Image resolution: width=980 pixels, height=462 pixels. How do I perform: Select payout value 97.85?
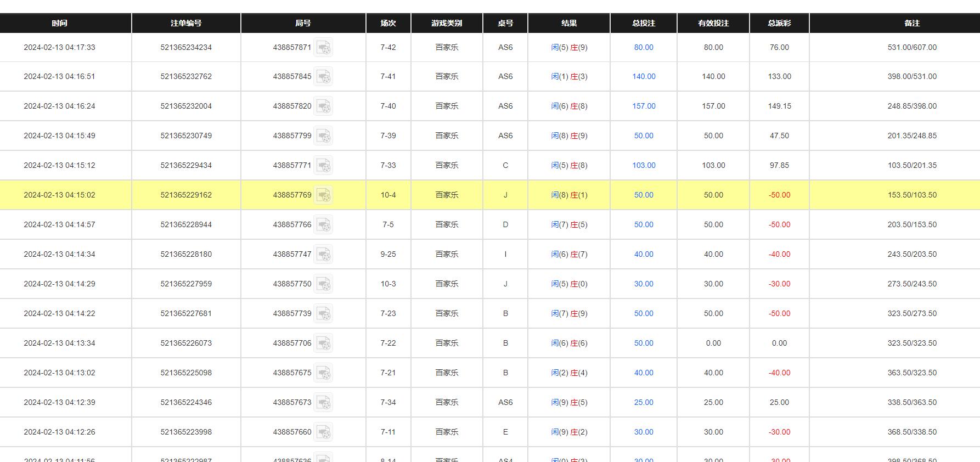click(x=779, y=165)
